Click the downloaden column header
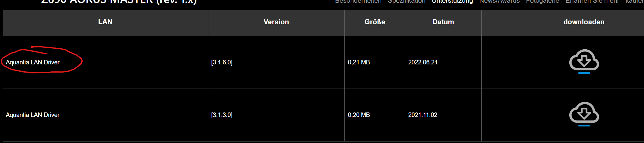 pos(584,22)
